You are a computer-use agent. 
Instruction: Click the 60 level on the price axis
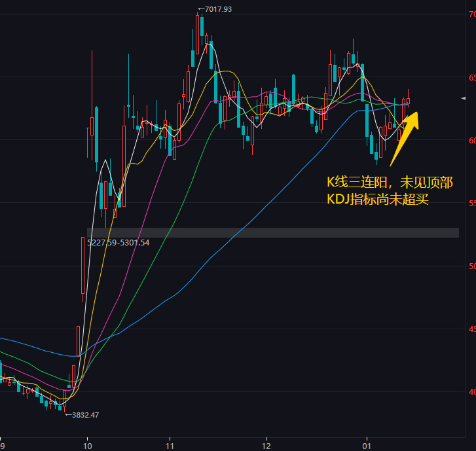[x=471, y=140]
